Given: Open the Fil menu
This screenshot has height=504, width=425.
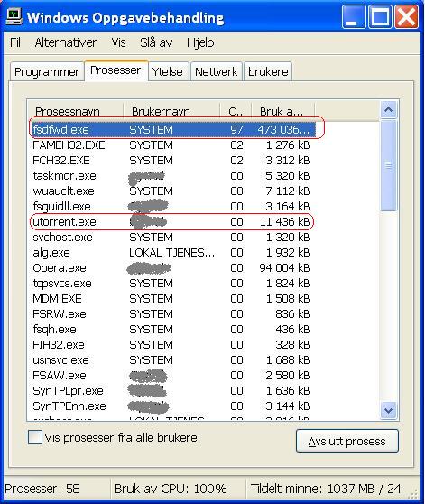Looking at the screenshot, I should point(15,42).
